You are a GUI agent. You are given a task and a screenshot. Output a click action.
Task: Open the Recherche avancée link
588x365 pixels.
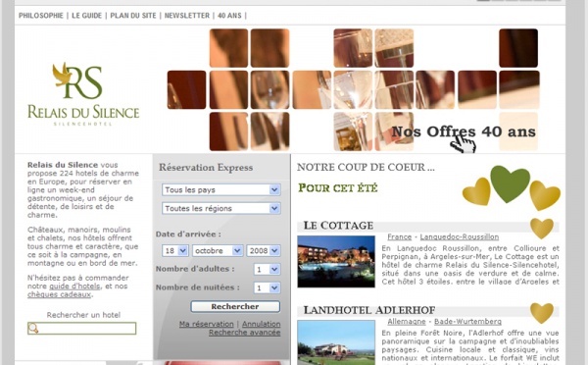click(244, 333)
